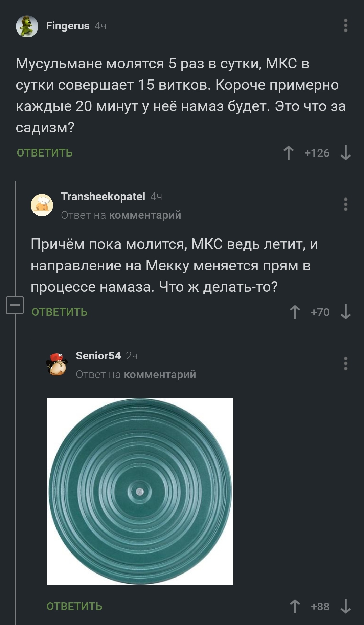Open the green rotating disc image
The image size is (364, 625).
[x=140, y=492]
